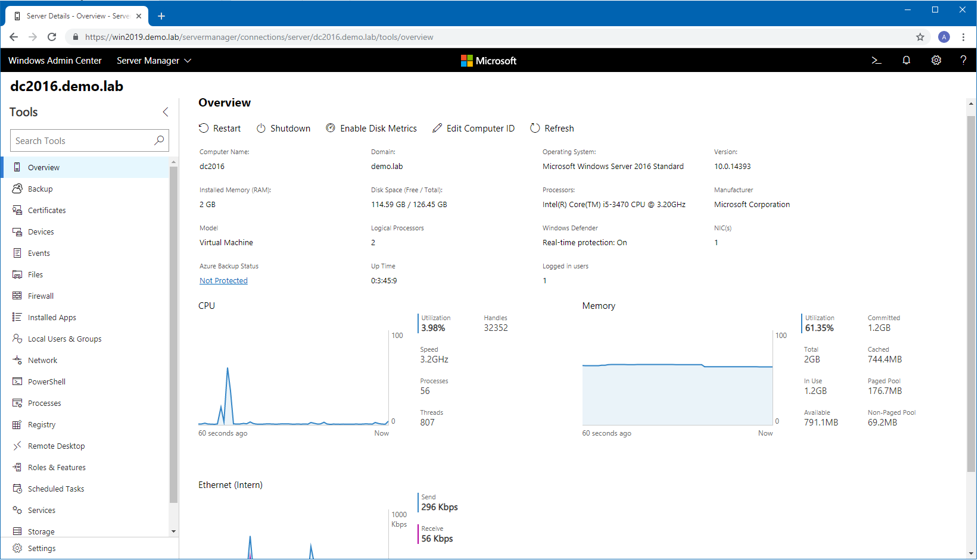Image resolution: width=978 pixels, height=560 pixels.
Task: Open Windows Admin Center settings gear
Action: point(936,60)
